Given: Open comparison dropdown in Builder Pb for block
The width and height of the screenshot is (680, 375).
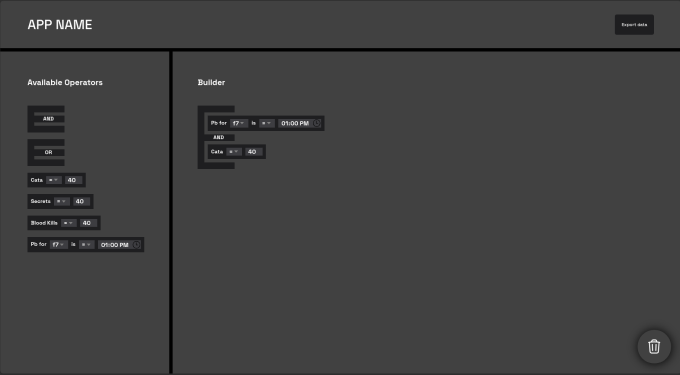Looking at the screenshot, I should pyautogui.click(x=267, y=123).
